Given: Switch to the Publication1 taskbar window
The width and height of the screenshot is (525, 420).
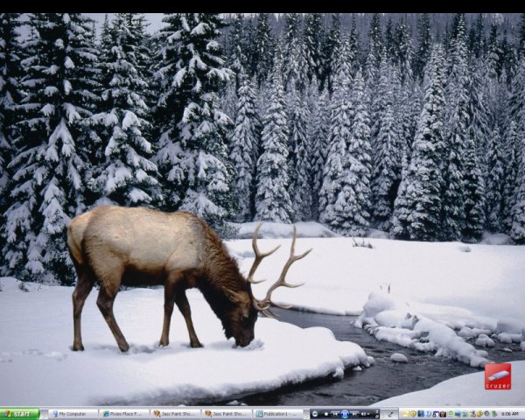Looking at the screenshot, I should click(278, 414).
